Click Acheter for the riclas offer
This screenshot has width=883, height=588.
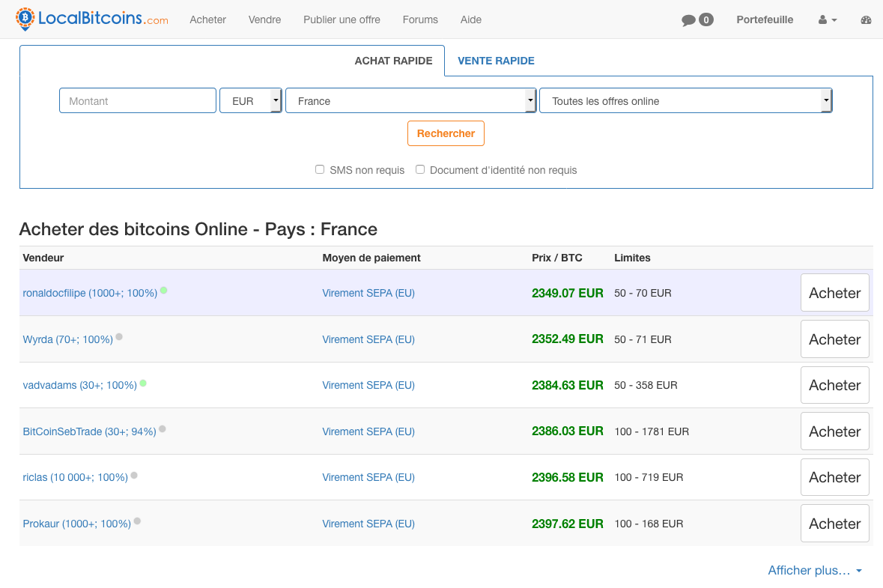[x=834, y=477]
